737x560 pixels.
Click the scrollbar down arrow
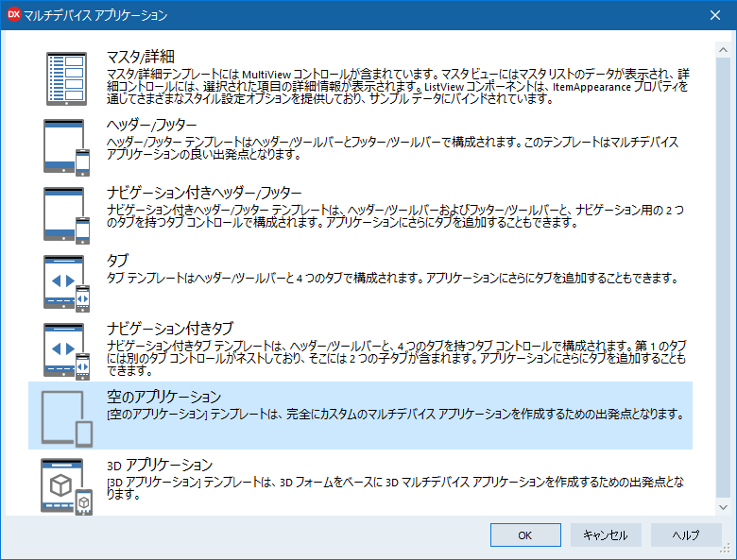(724, 507)
